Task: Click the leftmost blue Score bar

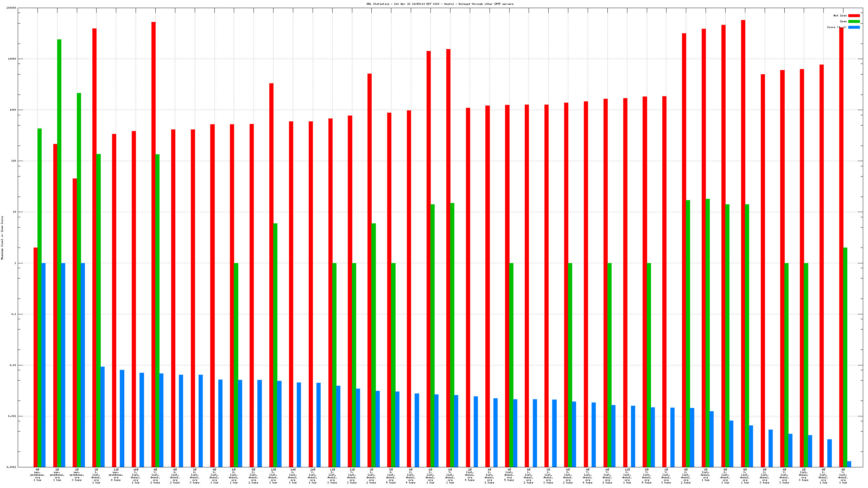Action: click(x=44, y=365)
